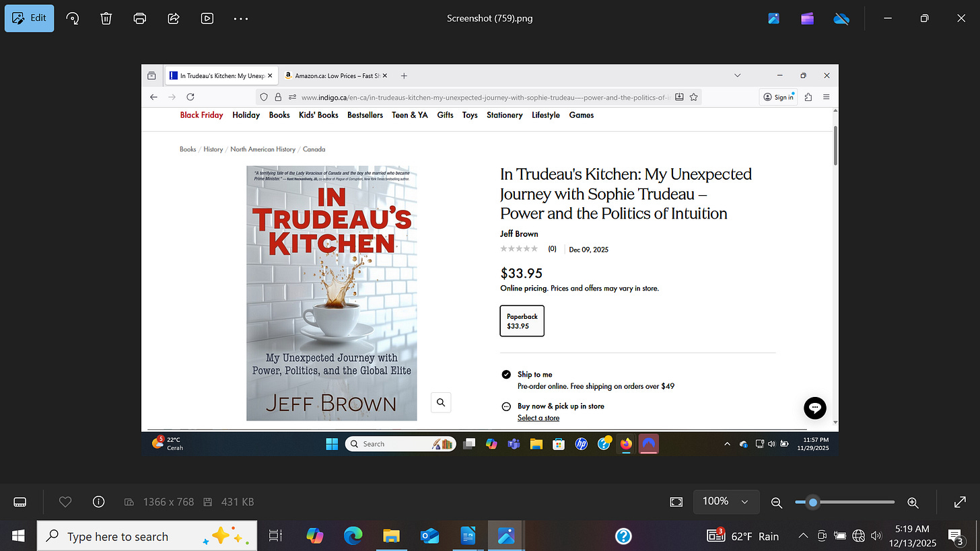Click the Photos app icon on the taskbar
The image size is (980, 551).
[506, 536]
